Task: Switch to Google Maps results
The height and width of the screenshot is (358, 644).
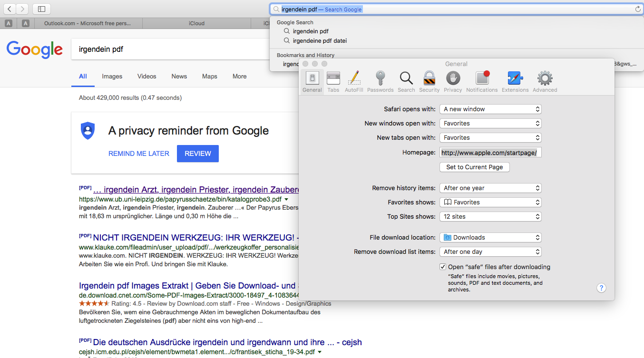Action: [210, 77]
